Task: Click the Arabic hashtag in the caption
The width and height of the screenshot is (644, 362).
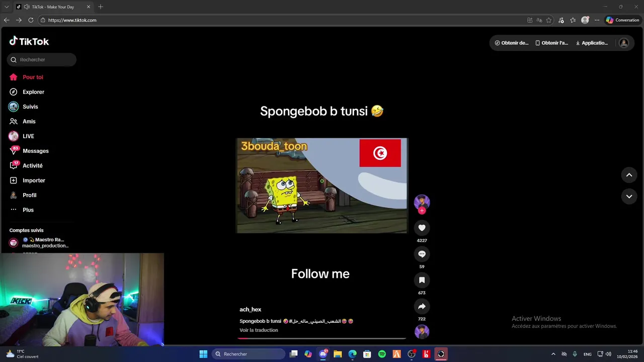Action: [x=314, y=321]
